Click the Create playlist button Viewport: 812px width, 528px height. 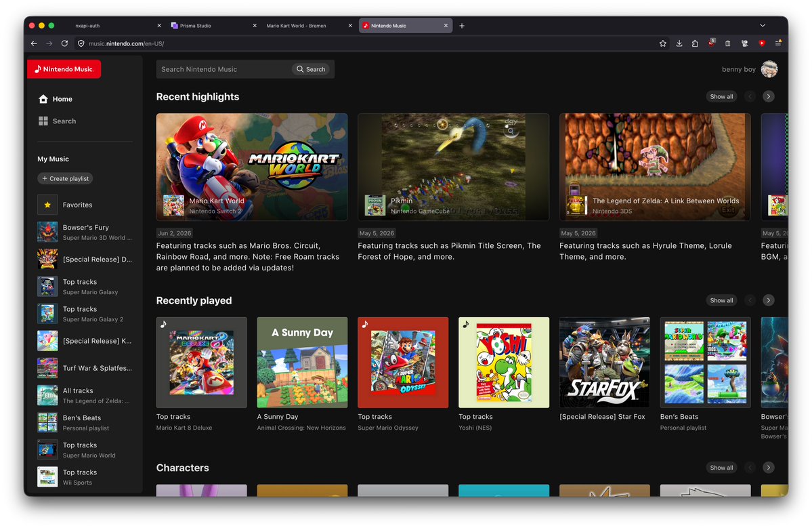tap(65, 178)
